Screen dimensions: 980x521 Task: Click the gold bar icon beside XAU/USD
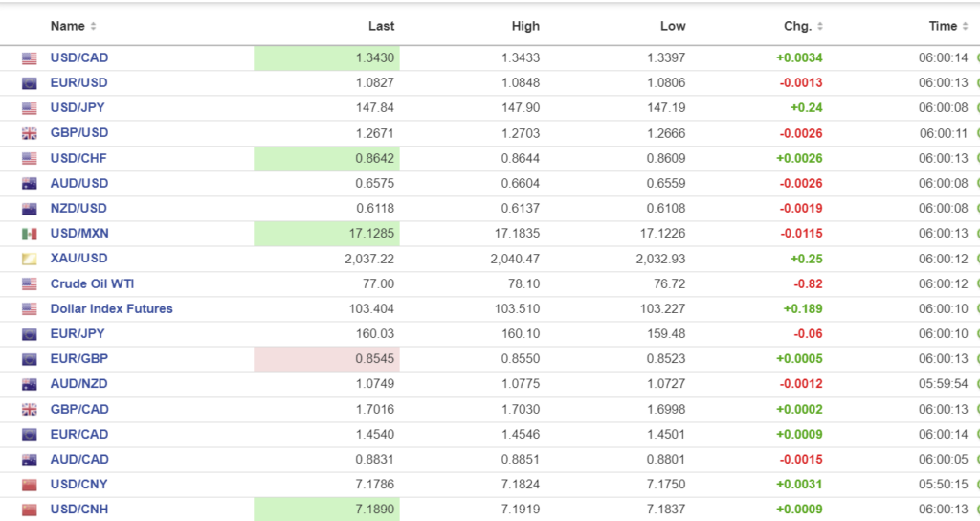click(x=30, y=259)
